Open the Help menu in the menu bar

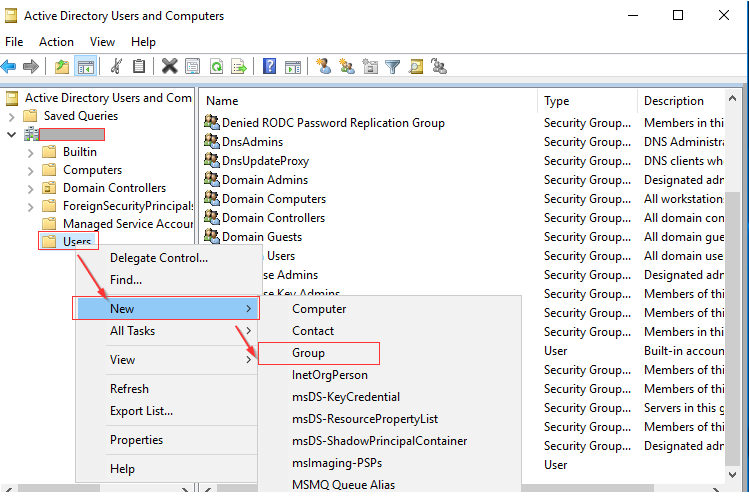point(143,42)
